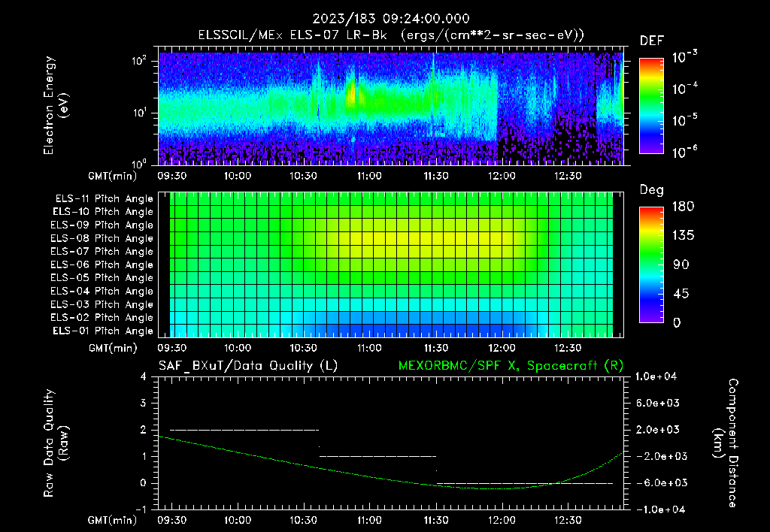Image resolution: width=770 pixels, height=532 pixels.
Task: Click the SAF_BXuT/Data Quality (L) legend
Action: point(248,366)
